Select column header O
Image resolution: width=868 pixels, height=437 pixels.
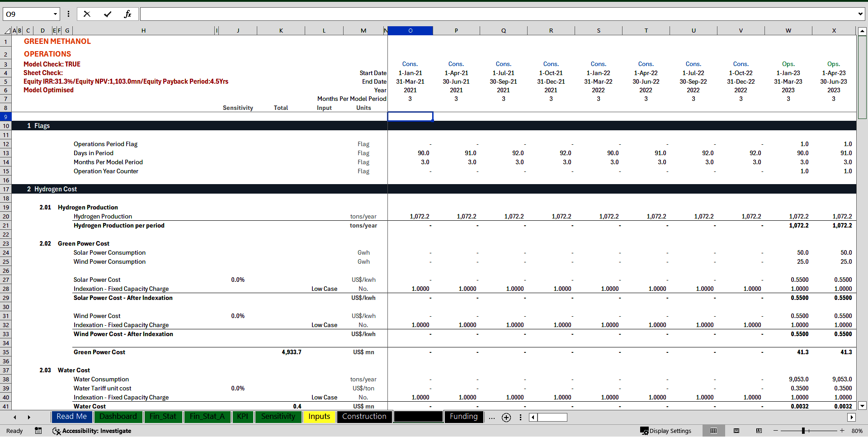[410, 30]
